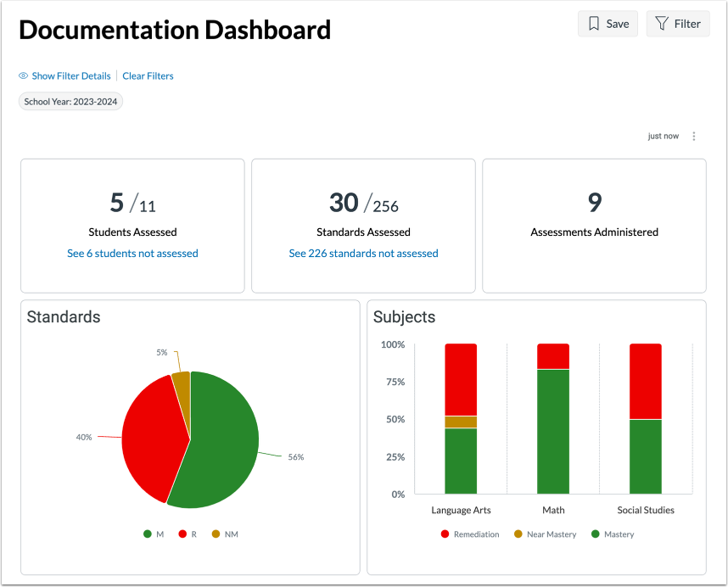Open See 226 standards not assessed link
The height and width of the screenshot is (587, 728).
(363, 254)
